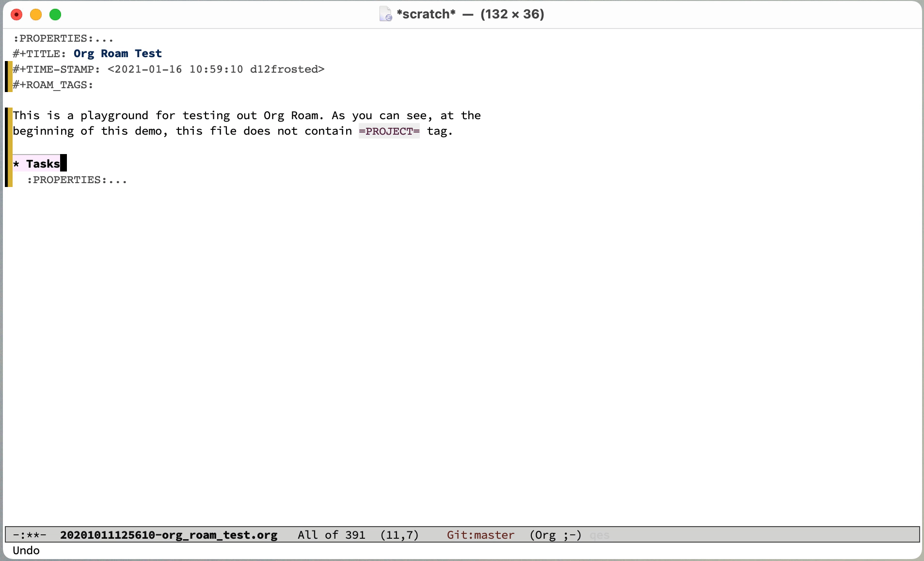This screenshot has width=924, height=561.
Task: Click the =PROJECT= verbatim text
Action: coord(389,131)
